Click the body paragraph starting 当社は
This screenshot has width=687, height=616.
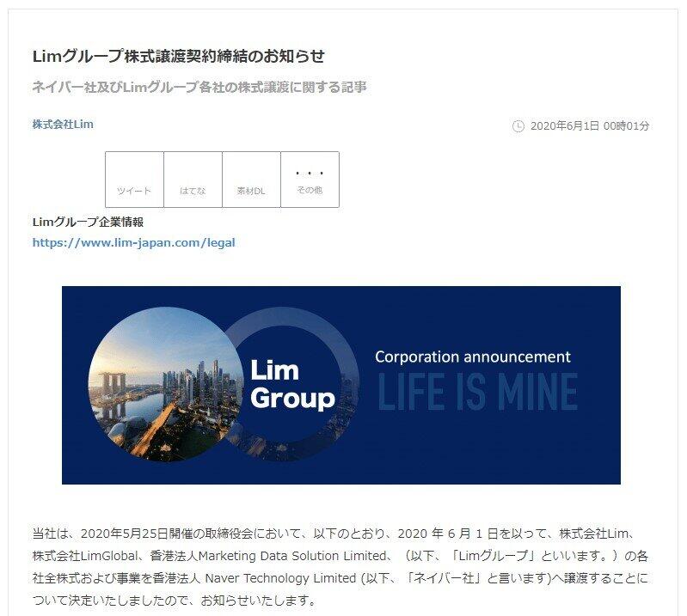pos(340,567)
